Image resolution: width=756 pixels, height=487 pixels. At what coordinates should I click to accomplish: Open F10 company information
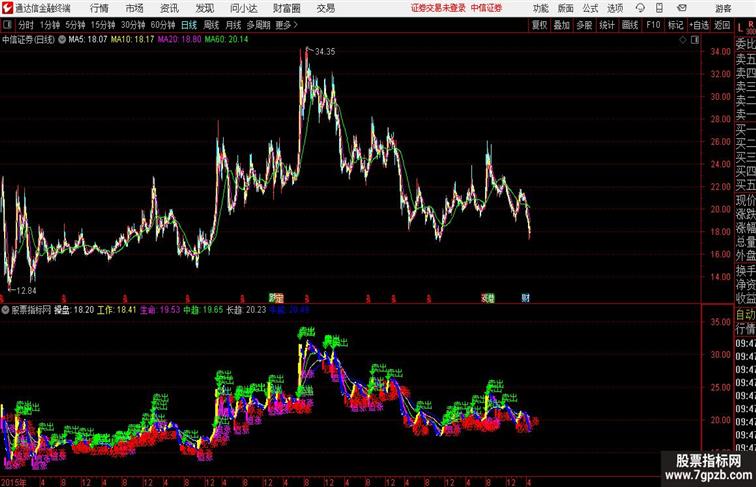tap(653, 25)
